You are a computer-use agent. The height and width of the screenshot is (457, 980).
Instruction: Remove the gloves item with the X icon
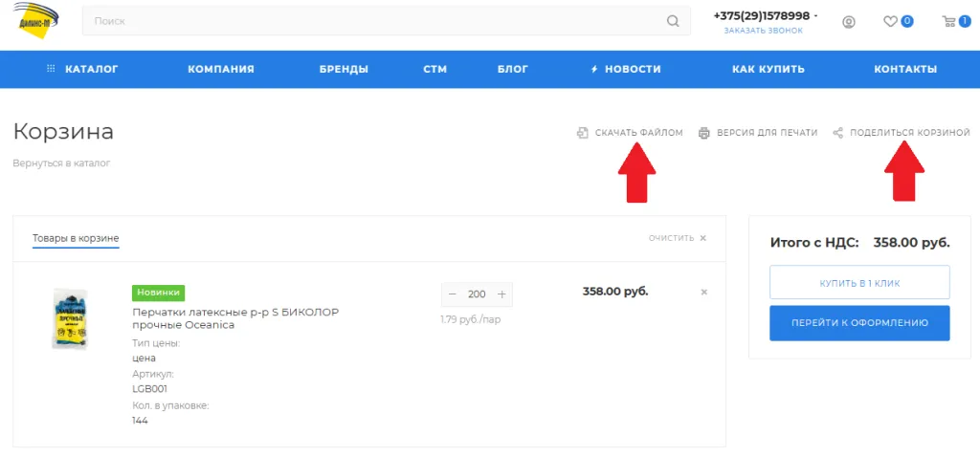(x=704, y=293)
